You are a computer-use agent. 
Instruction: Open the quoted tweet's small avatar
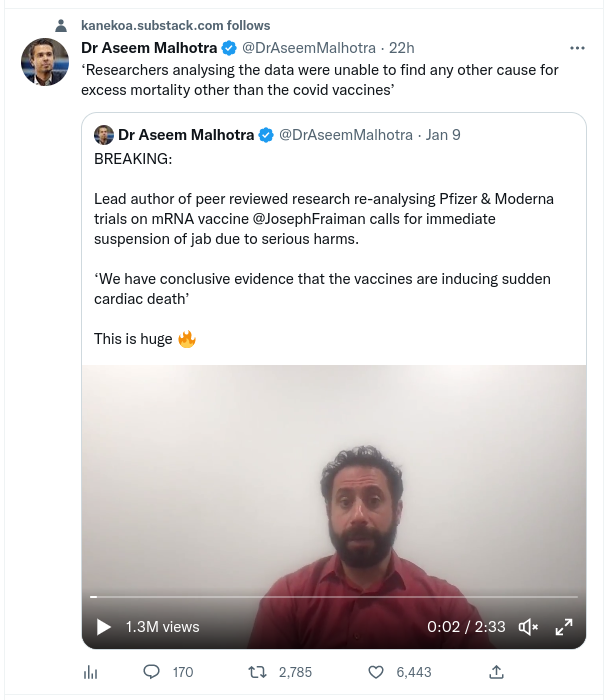[103, 135]
